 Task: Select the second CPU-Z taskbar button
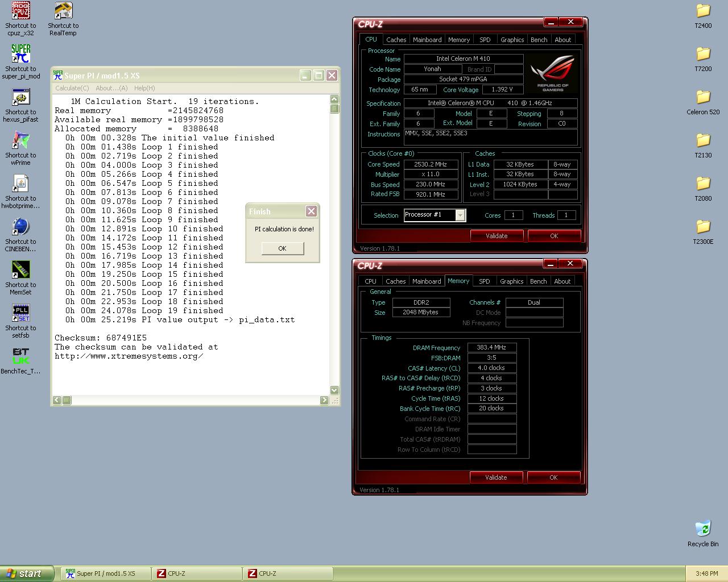click(288, 573)
